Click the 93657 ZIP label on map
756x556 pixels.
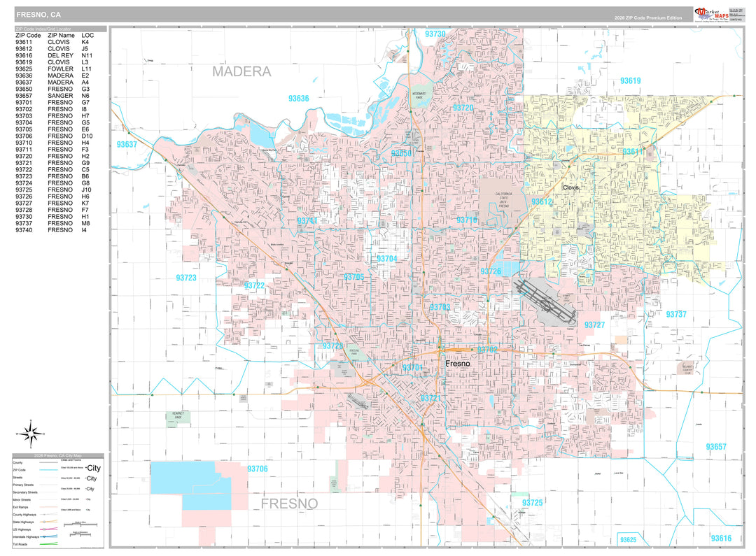716,447
